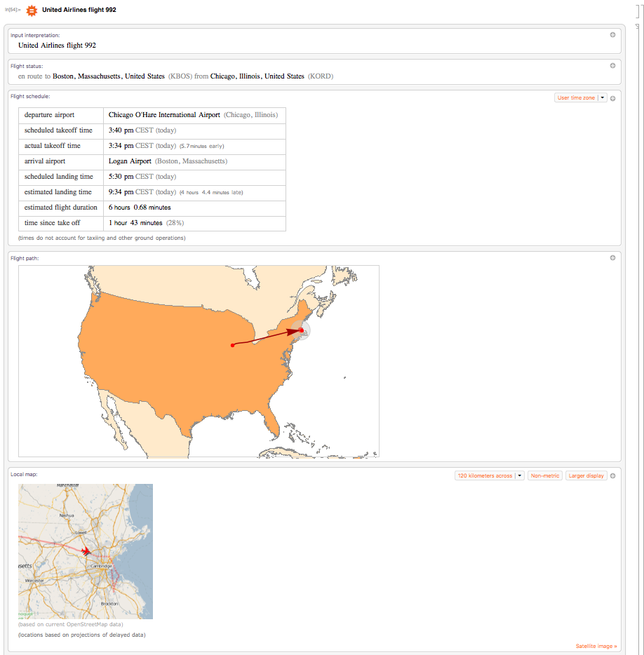Click the User time zone button
644x655 pixels.
pyautogui.click(x=576, y=97)
